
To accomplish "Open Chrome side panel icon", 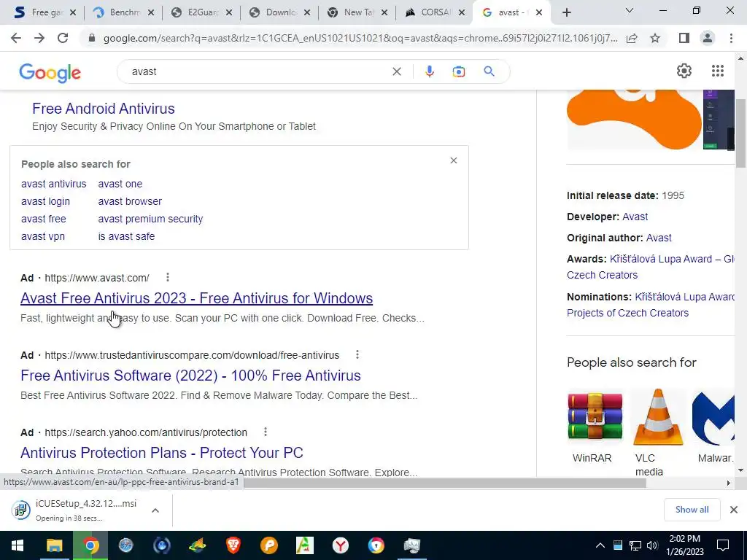I will pyautogui.click(x=684, y=38).
